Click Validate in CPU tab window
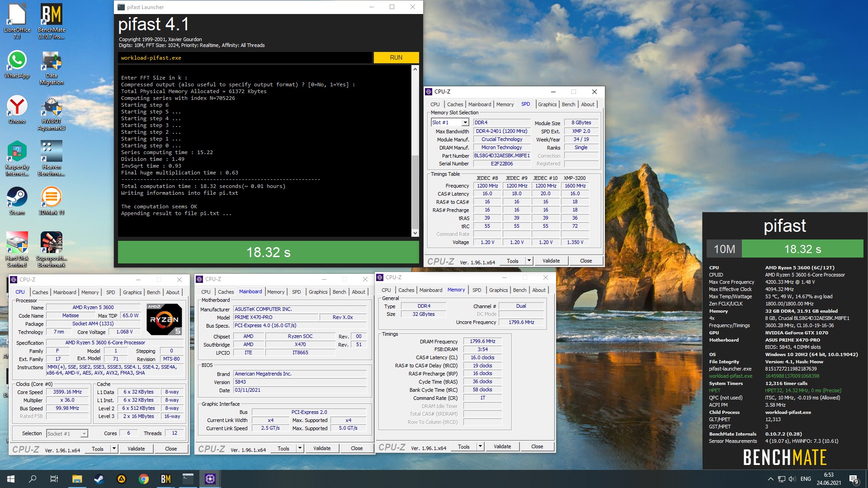 click(136, 449)
